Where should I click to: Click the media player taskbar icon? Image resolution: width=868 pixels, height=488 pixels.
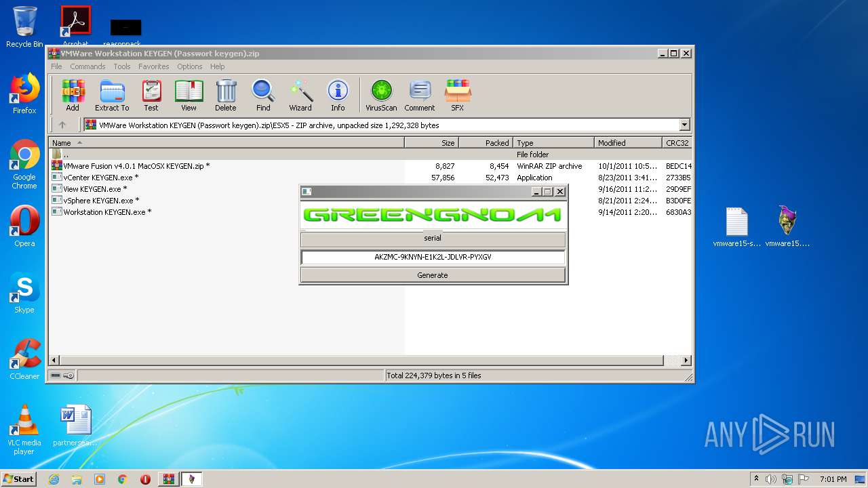[100, 479]
